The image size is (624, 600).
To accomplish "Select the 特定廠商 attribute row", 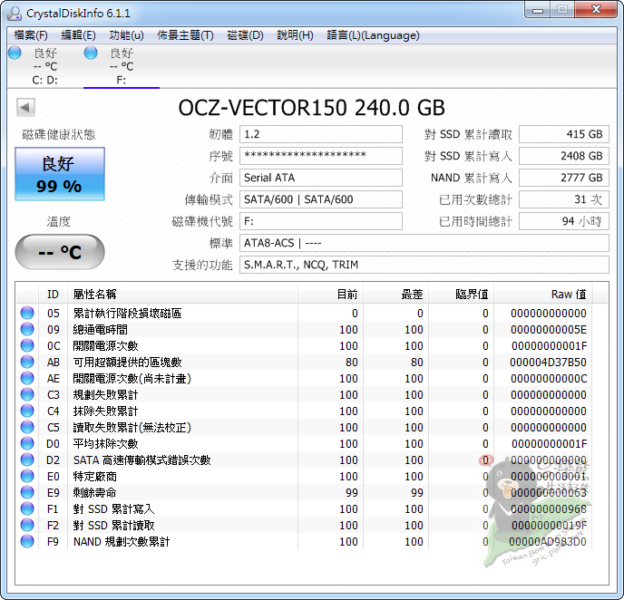I will coord(304,476).
